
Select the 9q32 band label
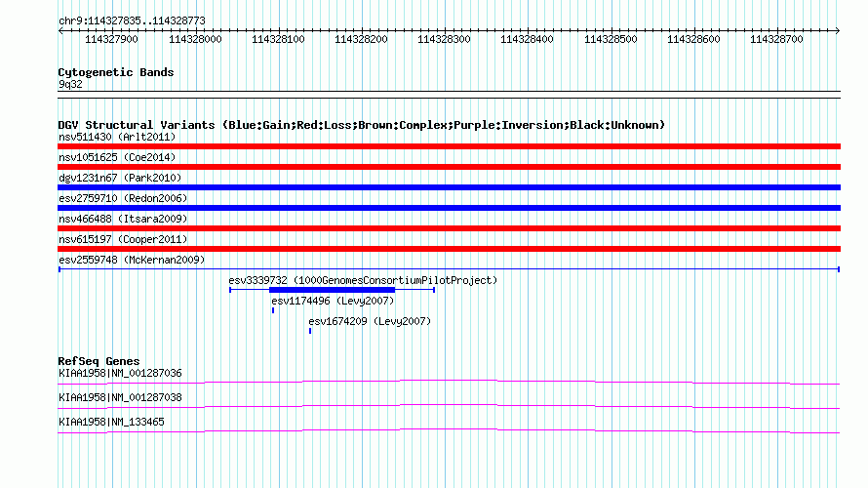click(70, 84)
